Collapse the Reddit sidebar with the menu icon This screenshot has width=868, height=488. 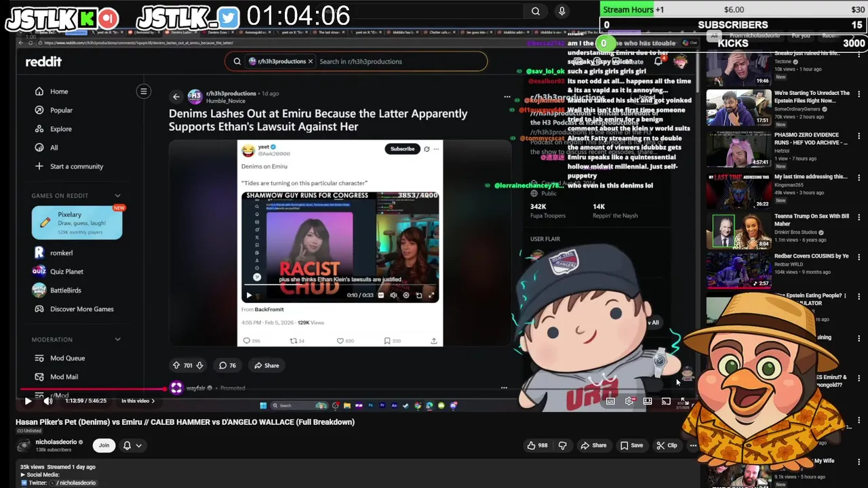pos(143,91)
